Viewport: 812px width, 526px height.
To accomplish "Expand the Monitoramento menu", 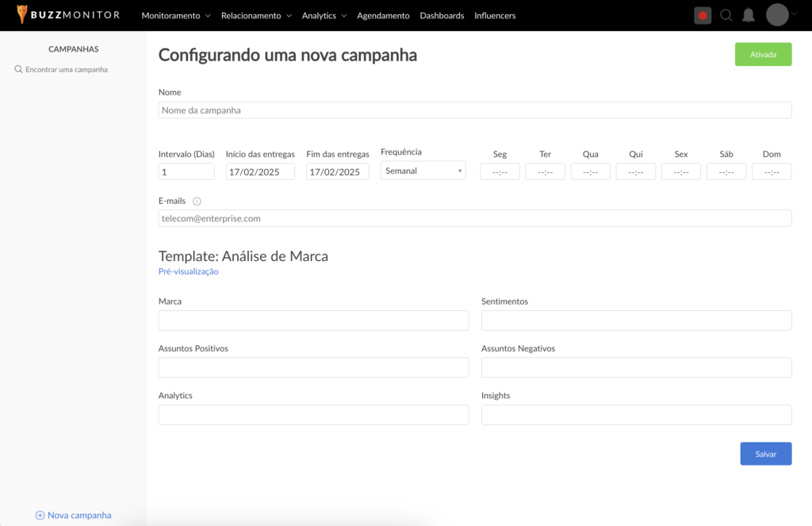I will click(x=176, y=16).
